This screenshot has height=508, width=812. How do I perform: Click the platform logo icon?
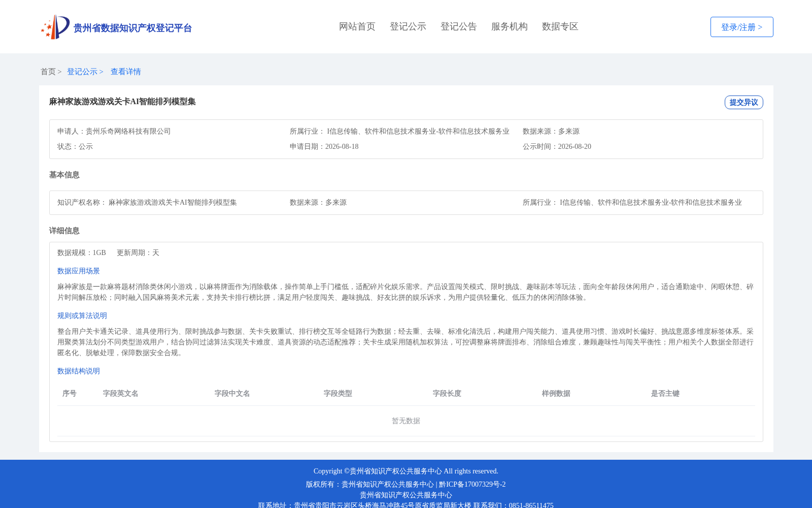click(x=55, y=27)
